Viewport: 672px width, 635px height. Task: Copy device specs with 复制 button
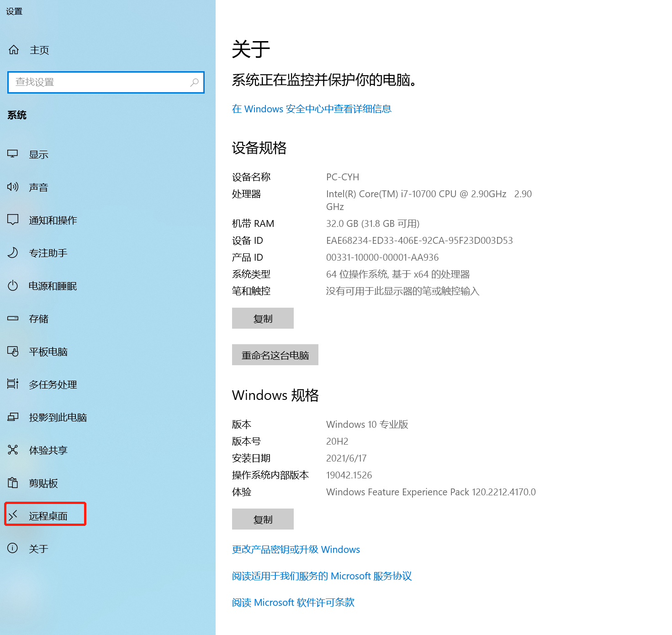[x=263, y=318]
